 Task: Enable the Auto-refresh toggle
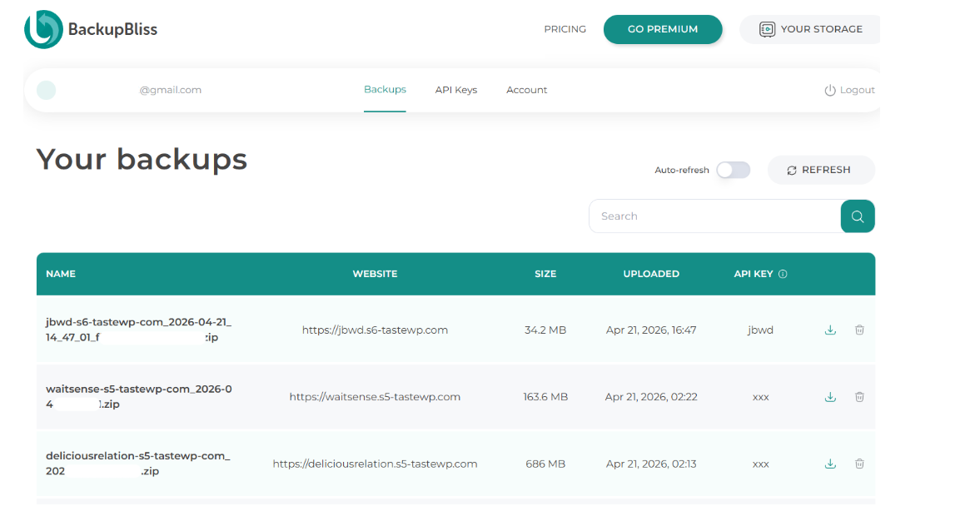coord(733,170)
